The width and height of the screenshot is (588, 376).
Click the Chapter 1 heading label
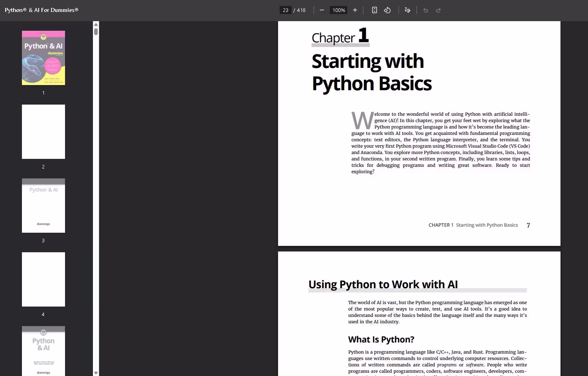click(x=340, y=36)
